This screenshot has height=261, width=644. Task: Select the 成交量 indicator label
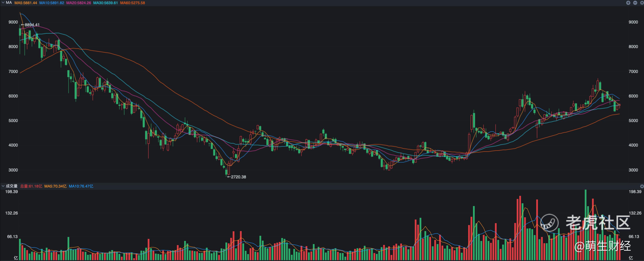coord(12,186)
